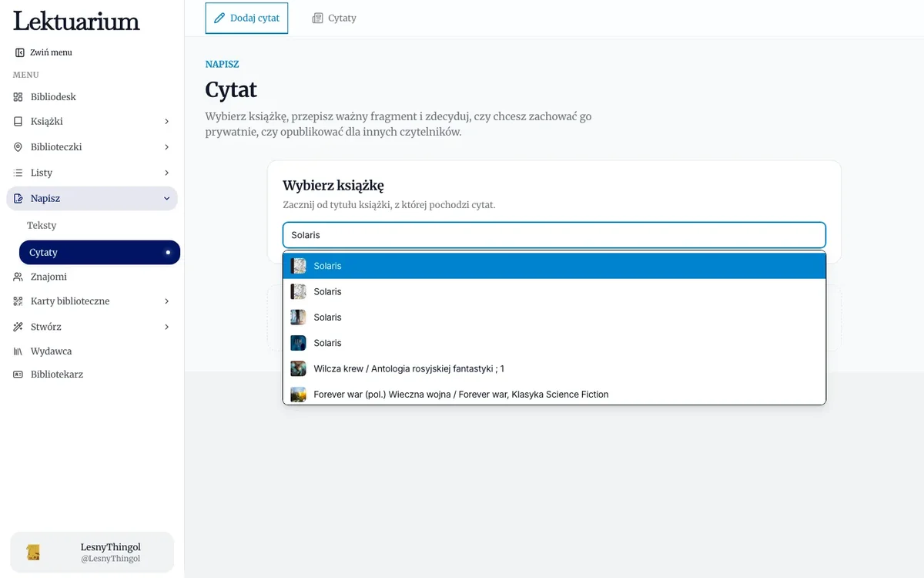Collapse the Napisz submenu chevron
Screen dimensions: 924x578
click(x=167, y=199)
